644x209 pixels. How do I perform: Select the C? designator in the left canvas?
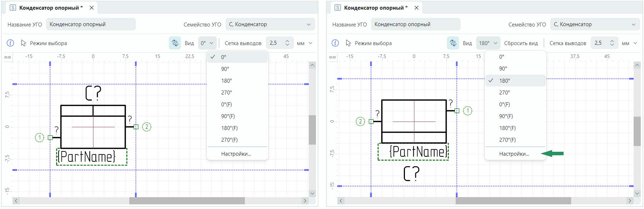point(93,93)
